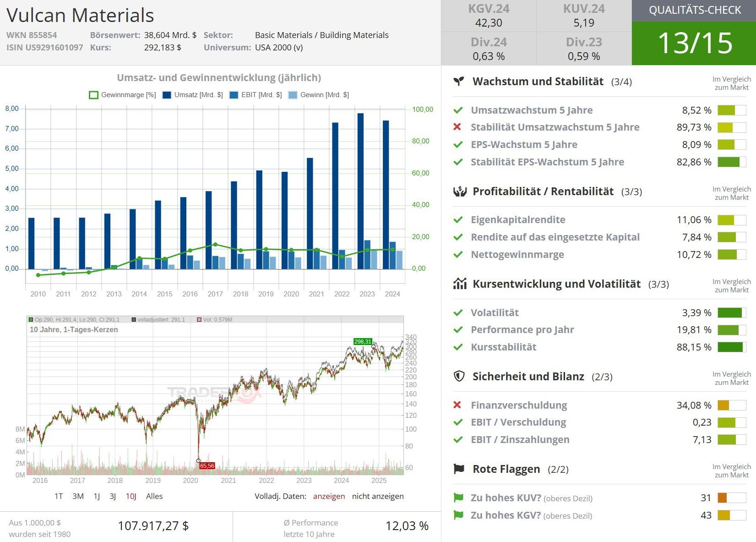Click the green checkmark next to Nettogewinnmarge
The width and height of the screenshot is (756, 542).
point(458,255)
